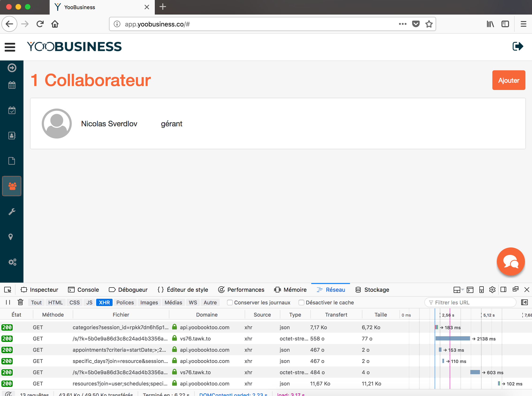Activate the devtools element picker icon
532x396 pixels.
(8, 290)
